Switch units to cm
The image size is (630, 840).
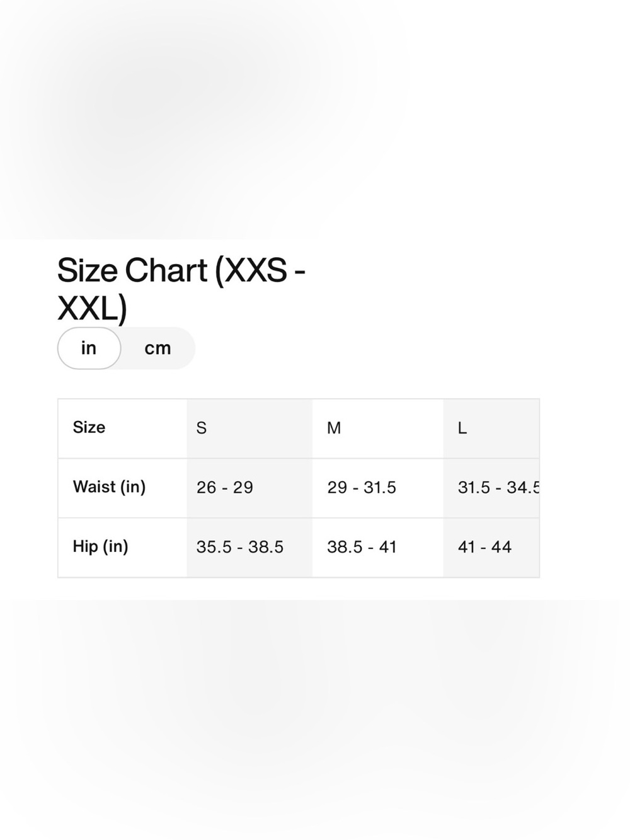pos(157,348)
